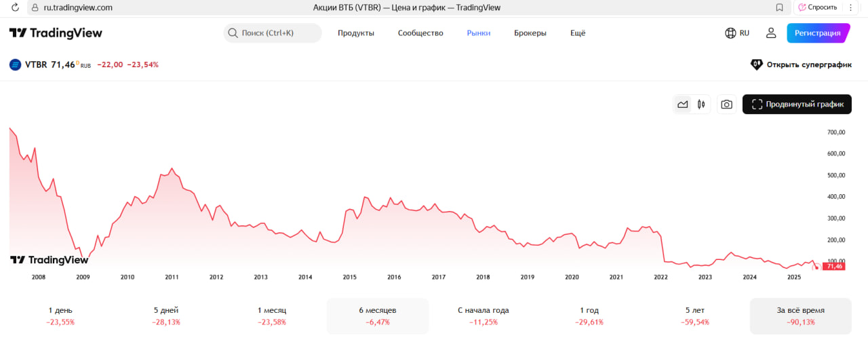
Task: Click the 400,00 price axis label
Action: 837,197
